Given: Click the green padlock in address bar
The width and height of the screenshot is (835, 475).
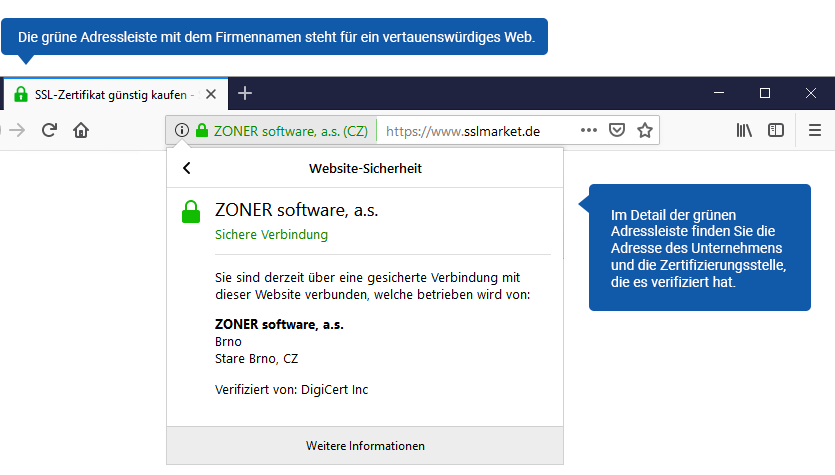Looking at the screenshot, I should pyautogui.click(x=202, y=130).
